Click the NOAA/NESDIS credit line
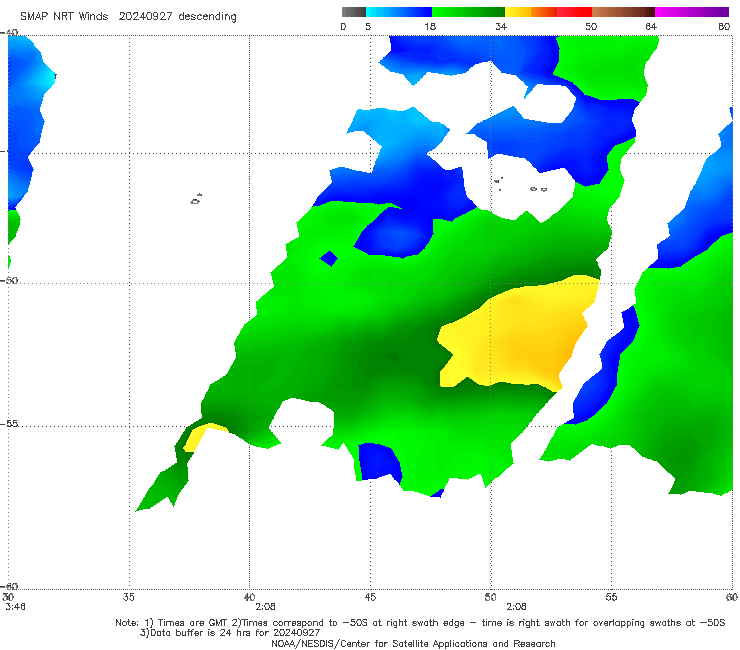Viewport: 740px width, 650px height. [x=413, y=644]
